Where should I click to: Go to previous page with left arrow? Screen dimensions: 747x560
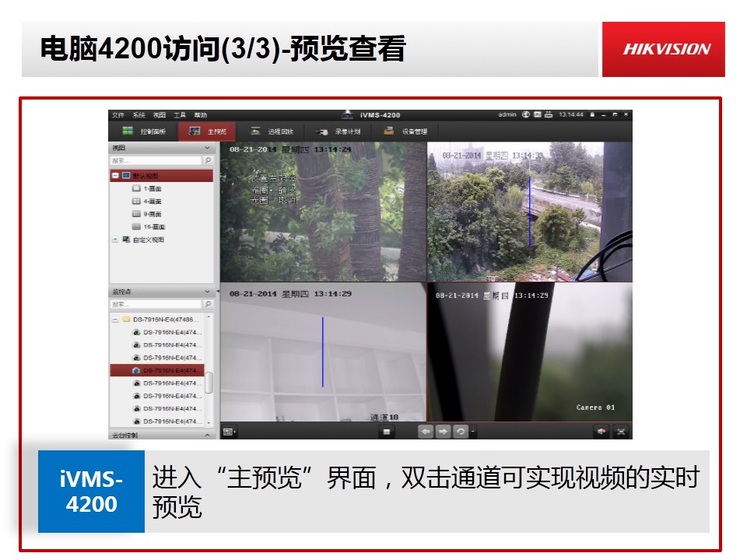pyautogui.click(x=426, y=432)
